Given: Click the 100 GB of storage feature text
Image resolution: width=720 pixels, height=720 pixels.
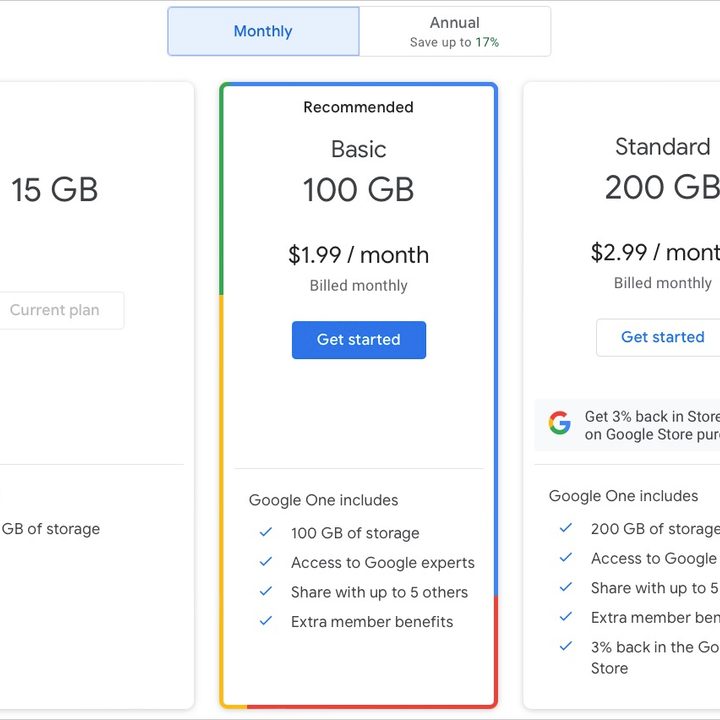Looking at the screenshot, I should [x=355, y=533].
